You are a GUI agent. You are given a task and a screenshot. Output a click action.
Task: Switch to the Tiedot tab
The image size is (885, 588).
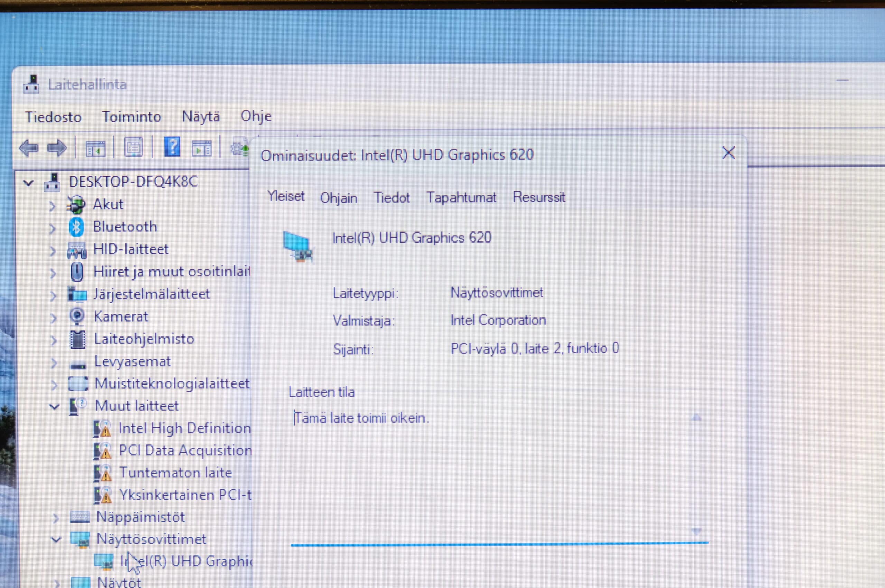point(392,198)
